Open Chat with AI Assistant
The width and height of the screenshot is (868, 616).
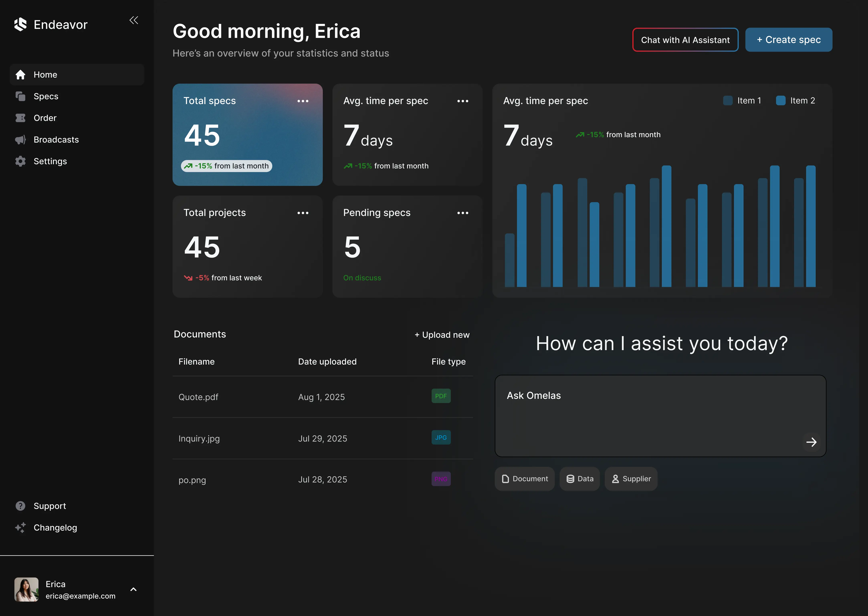(x=685, y=40)
